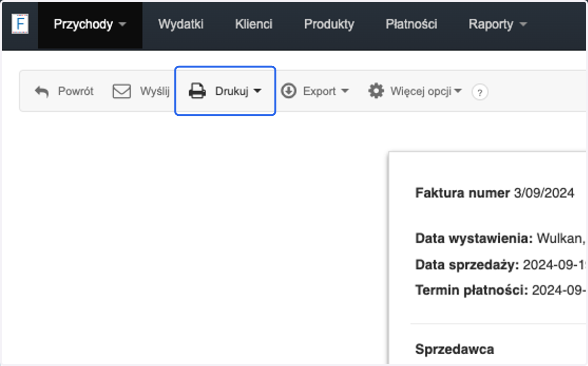Go to the Wydatki section
Screen dimensions: 588x366
(181, 25)
